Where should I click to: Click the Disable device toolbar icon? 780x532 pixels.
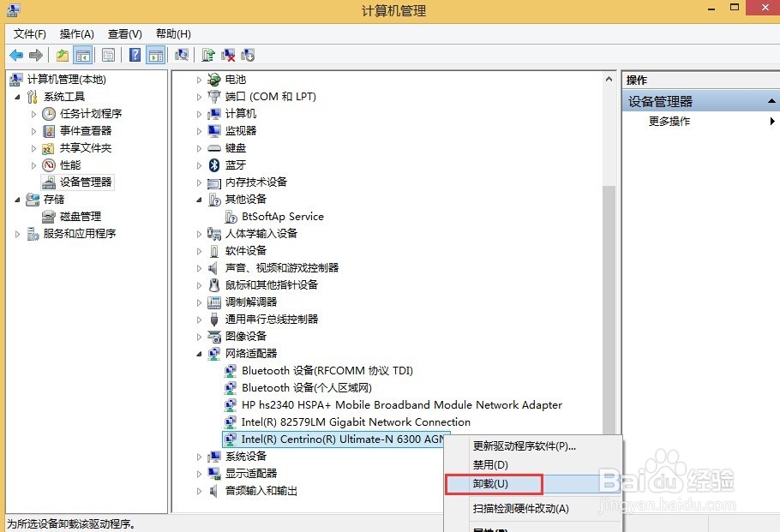click(x=248, y=55)
